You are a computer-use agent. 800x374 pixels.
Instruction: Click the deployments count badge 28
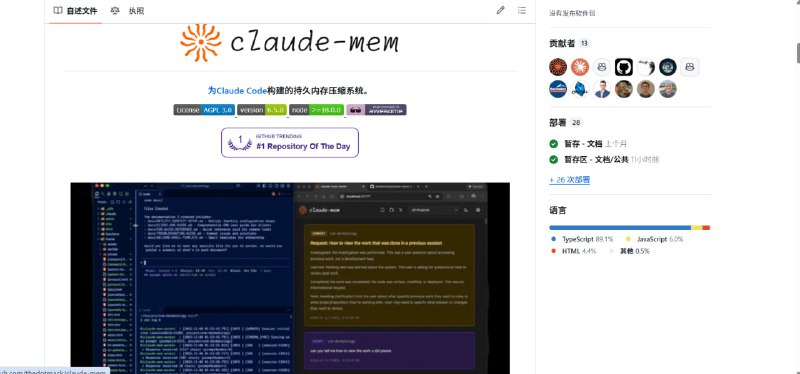click(577, 122)
